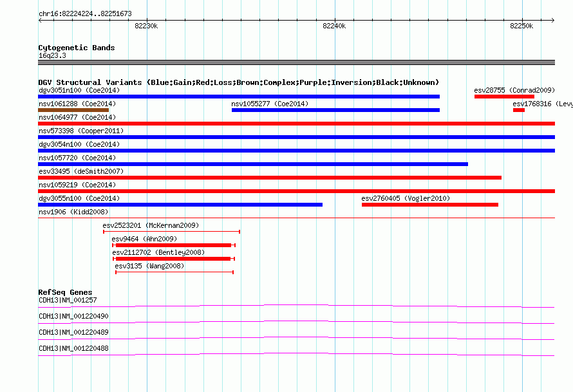Click the Cytogenetic Bands track title
This screenshot has height=392, width=573.
click(x=77, y=48)
